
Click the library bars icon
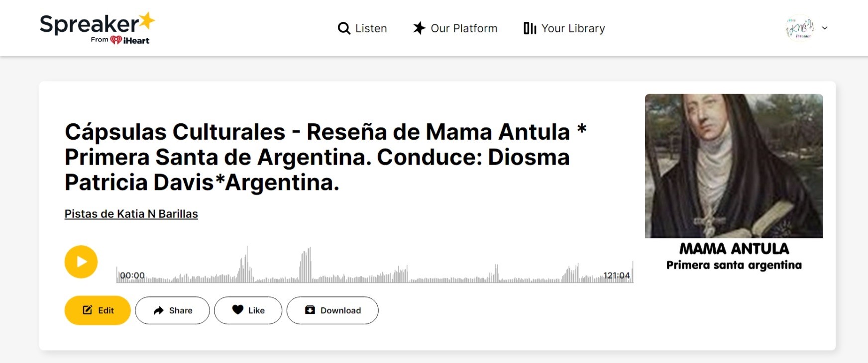click(530, 28)
